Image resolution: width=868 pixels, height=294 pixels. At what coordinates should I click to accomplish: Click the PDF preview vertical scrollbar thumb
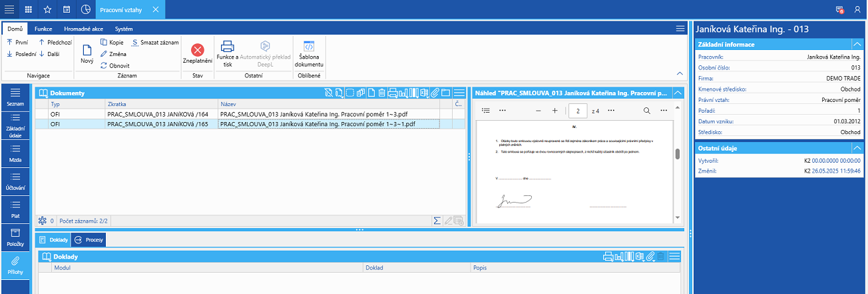pos(678,154)
